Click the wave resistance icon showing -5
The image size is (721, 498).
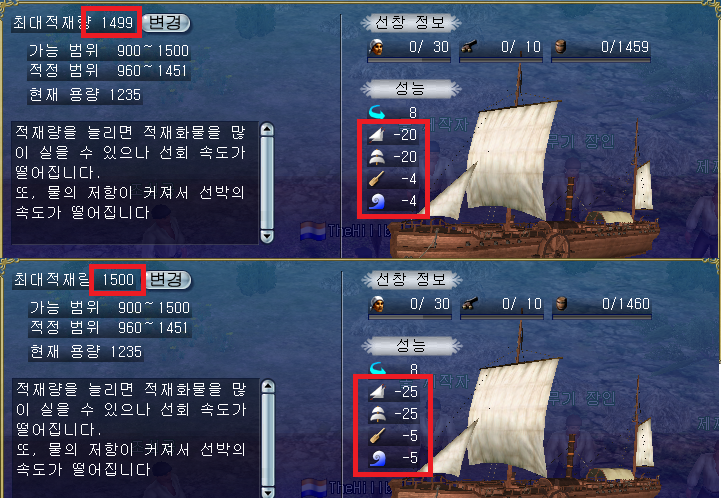tap(378, 458)
